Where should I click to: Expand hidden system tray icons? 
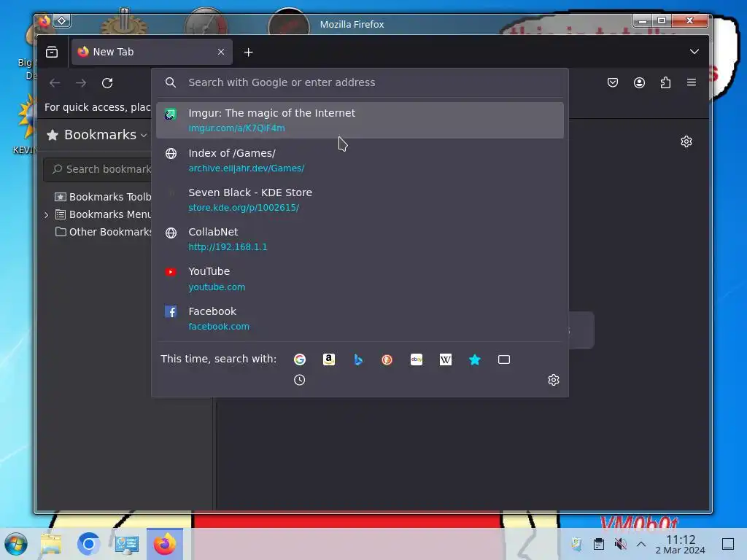[x=641, y=544]
